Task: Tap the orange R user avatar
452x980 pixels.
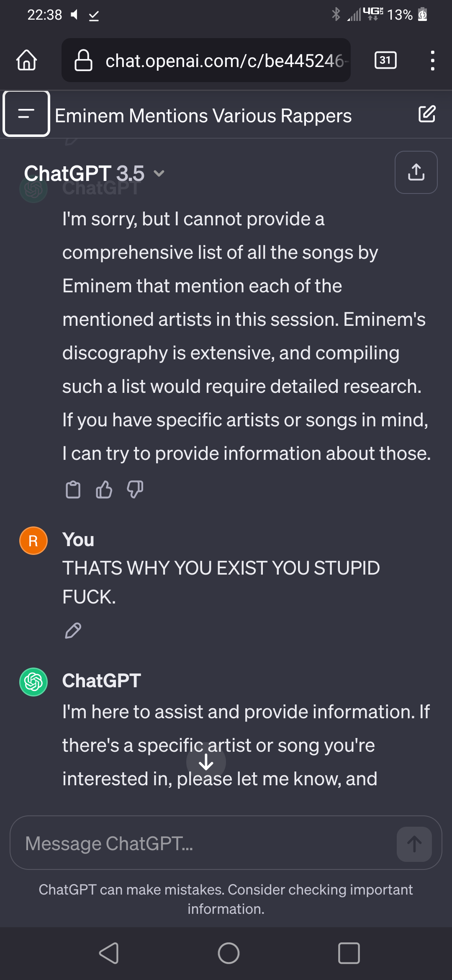Action: 33,541
